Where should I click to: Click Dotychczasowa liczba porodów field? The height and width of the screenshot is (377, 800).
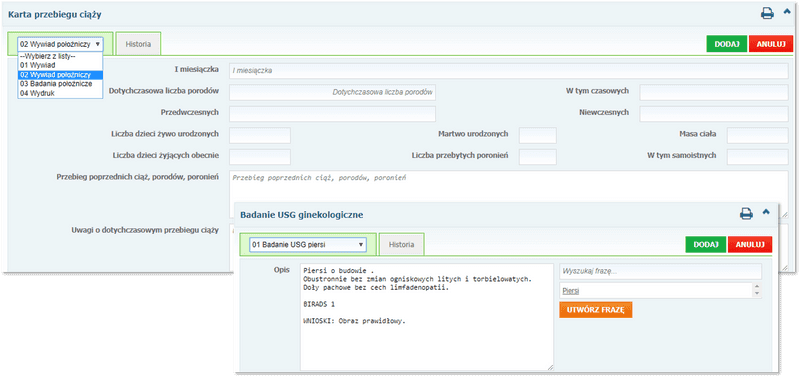333,92
